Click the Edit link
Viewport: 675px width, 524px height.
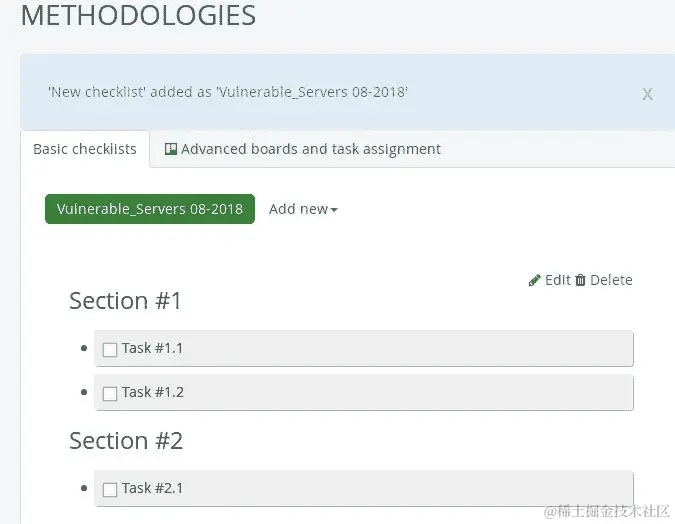tap(557, 280)
